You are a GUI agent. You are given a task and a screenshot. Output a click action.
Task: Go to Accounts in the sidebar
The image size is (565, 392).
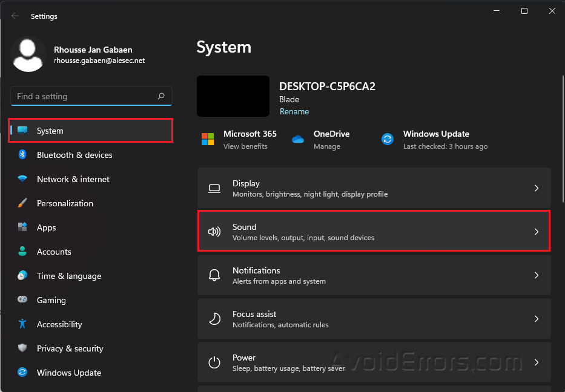54,252
